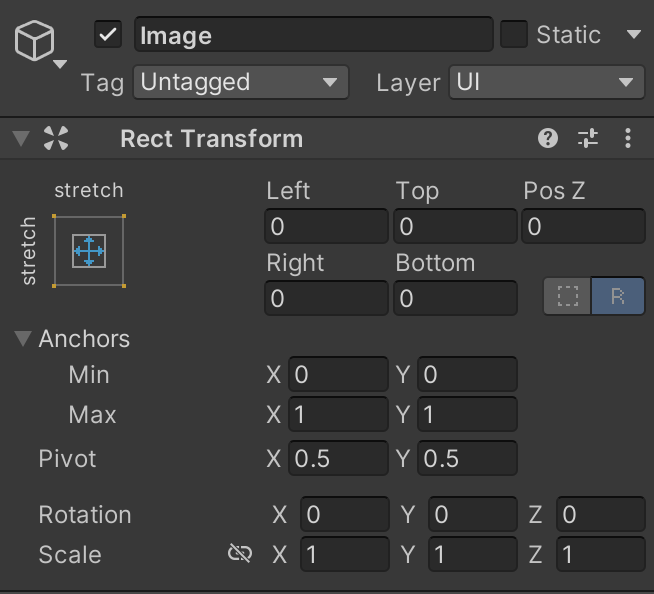Click the Anchors Max Y field

(x=467, y=415)
